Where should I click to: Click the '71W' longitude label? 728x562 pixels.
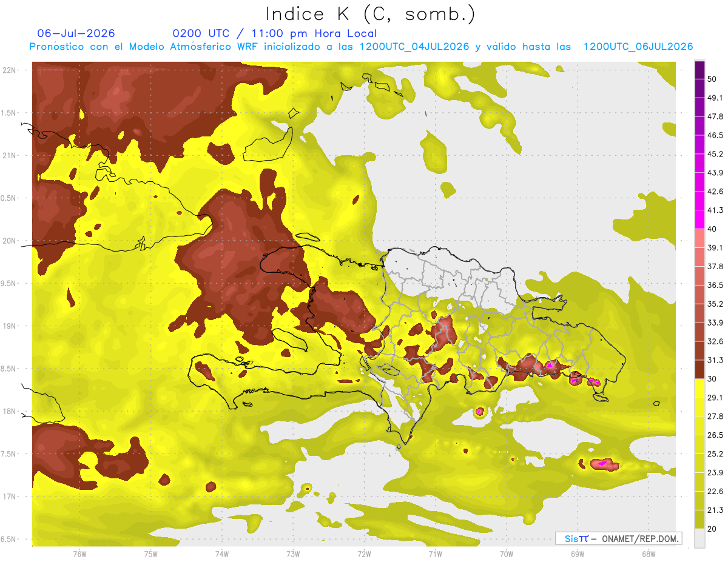pos(435,554)
